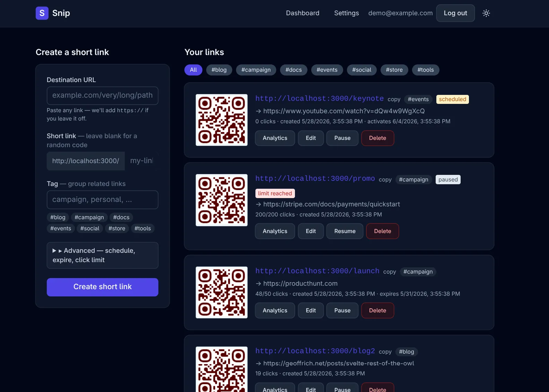Select the All filter tab
The image size is (549, 392).
(193, 70)
